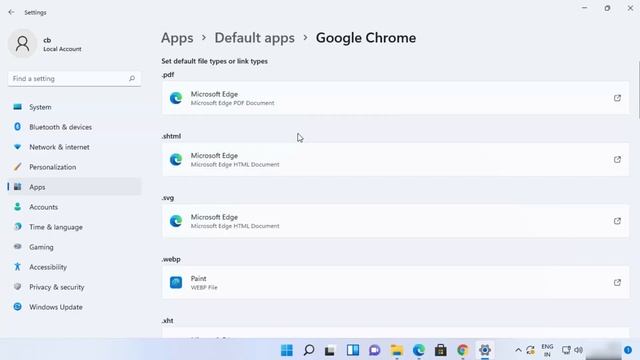Image resolution: width=640 pixels, height=360 pixels.
Task: Open Personalization settings
Action: [x=74, y=167]
